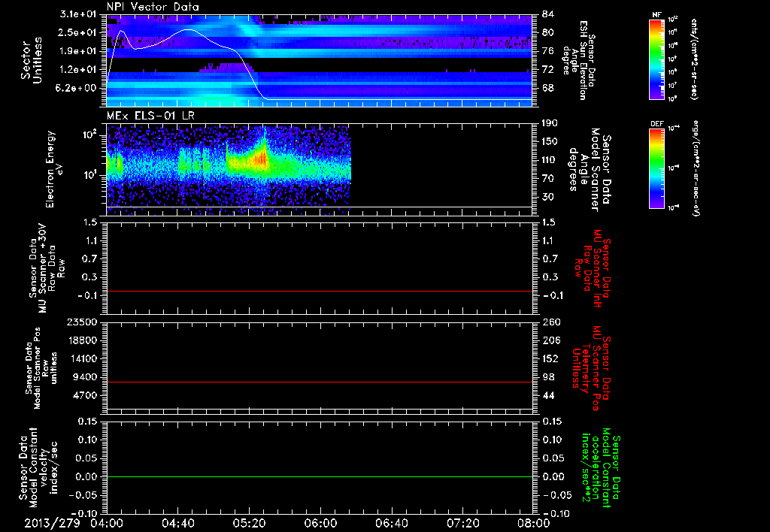770x532 pixels.
Task: Click the "44" telemetry tick value
Action: coord(547,395)
